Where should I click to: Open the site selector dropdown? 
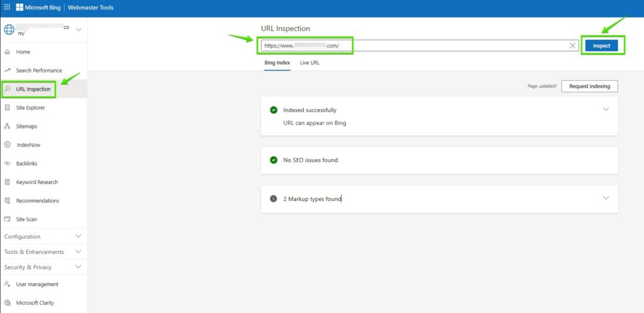[79, 30]
